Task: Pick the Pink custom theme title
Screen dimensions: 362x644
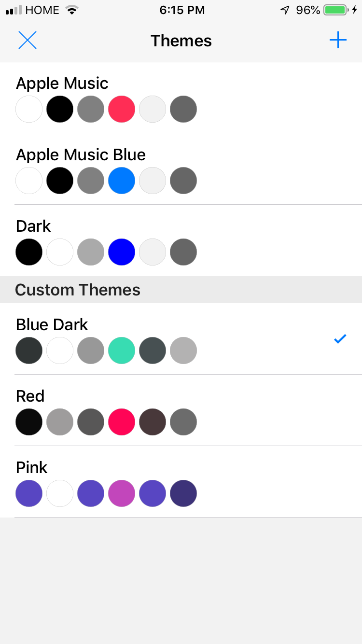Action: pyautogui.click(x=32, y=468)
